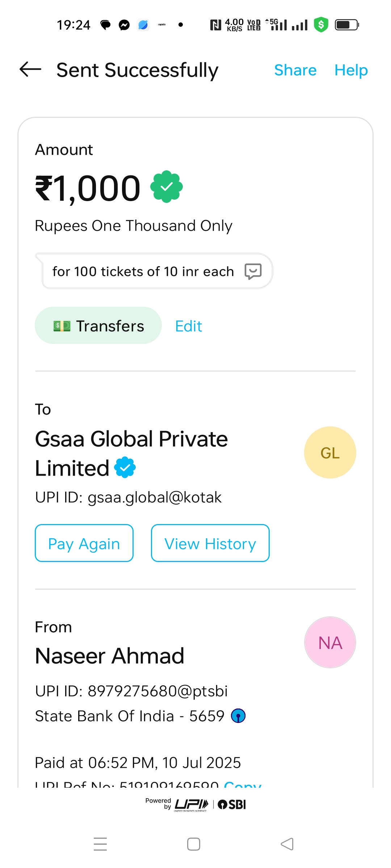
Task: Tap the GL recipient avatar
Action: click(x=330, y=452)
